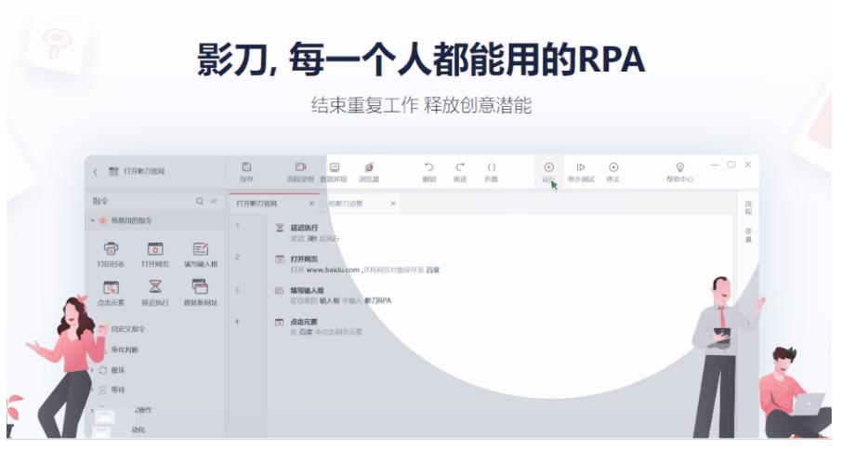Select the 打开网页 command icon in palette
Viewport: 868px width, 449px height.
click(155, 249)
